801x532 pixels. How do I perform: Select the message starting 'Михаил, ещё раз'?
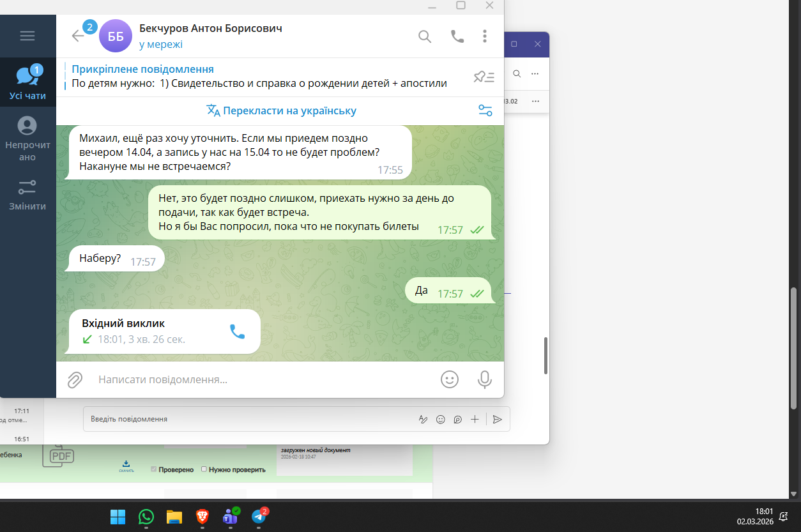tap(240, 152)
